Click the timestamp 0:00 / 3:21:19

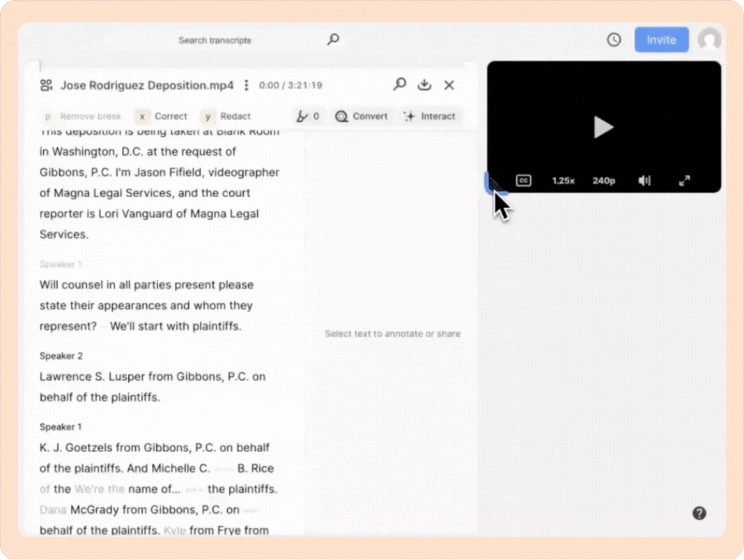coord(290,86)
